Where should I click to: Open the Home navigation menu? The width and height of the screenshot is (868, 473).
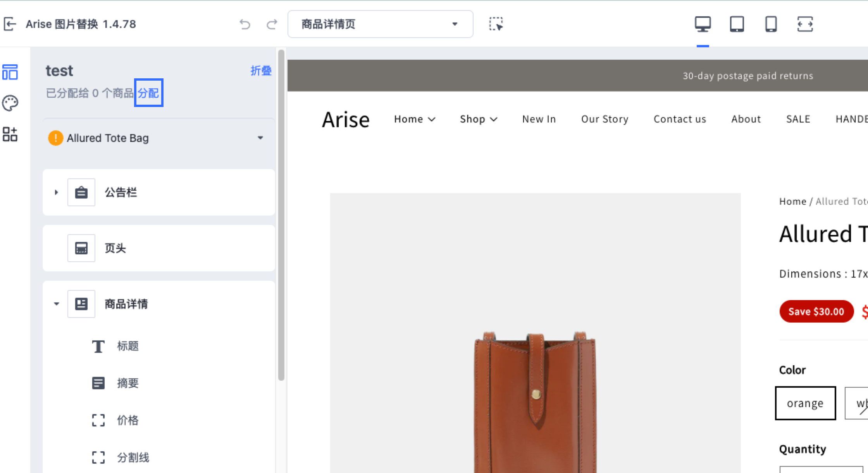(415, 119)
